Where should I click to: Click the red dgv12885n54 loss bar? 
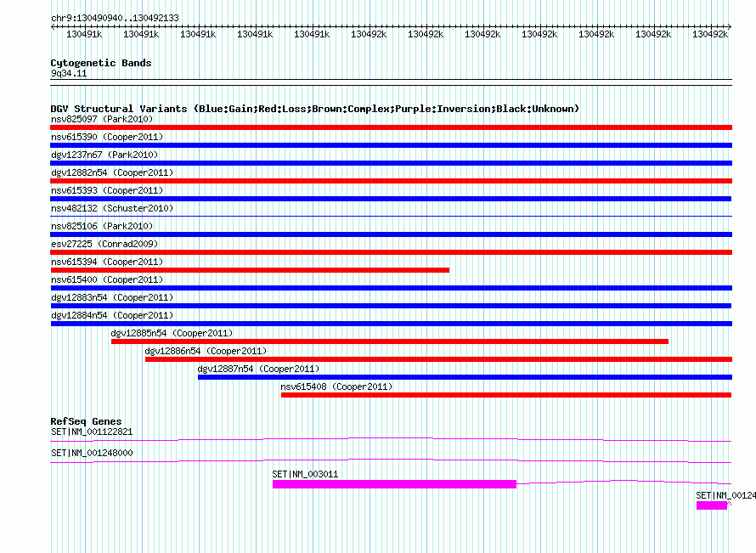pos(390,341)
